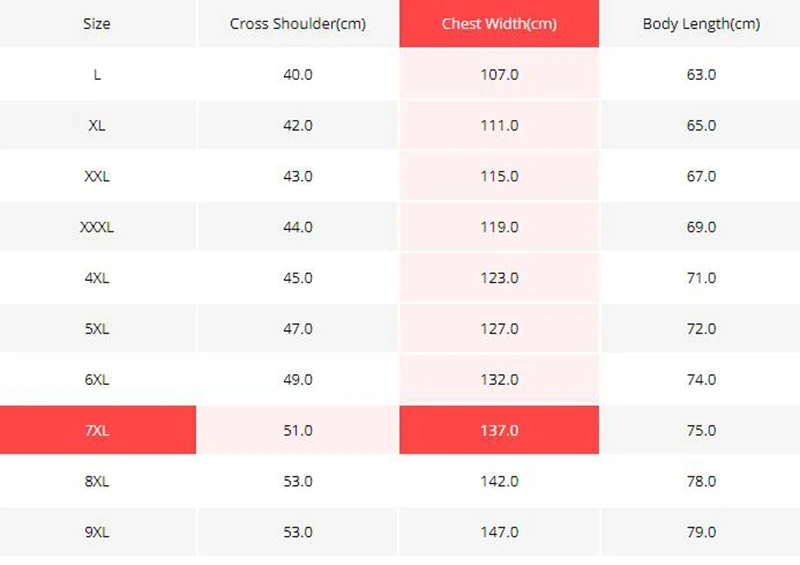
Task: Select the Cross Shoulder(cm) column header
Action: [298, 23]
